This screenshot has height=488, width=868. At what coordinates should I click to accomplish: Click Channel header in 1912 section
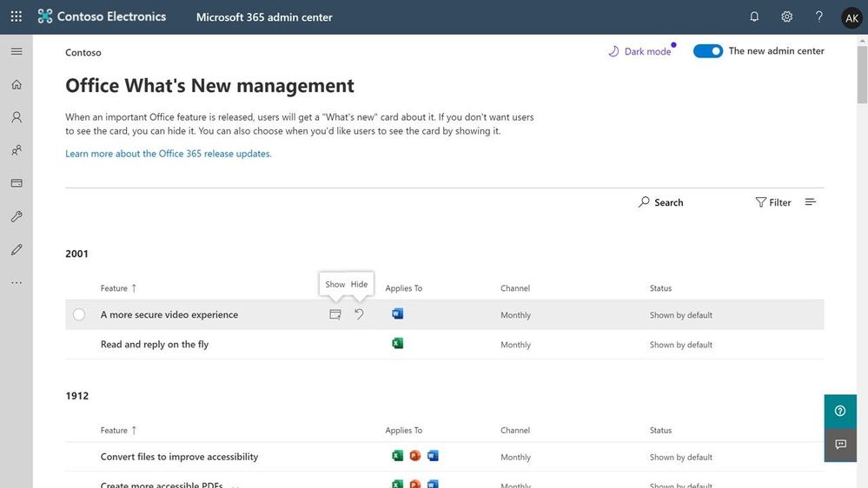(x=515, y=431)
